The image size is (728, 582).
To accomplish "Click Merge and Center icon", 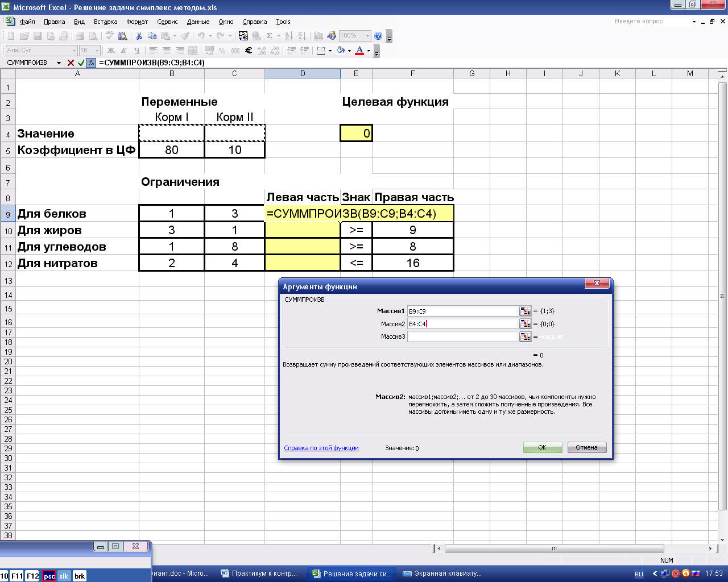I will point(193,51).
